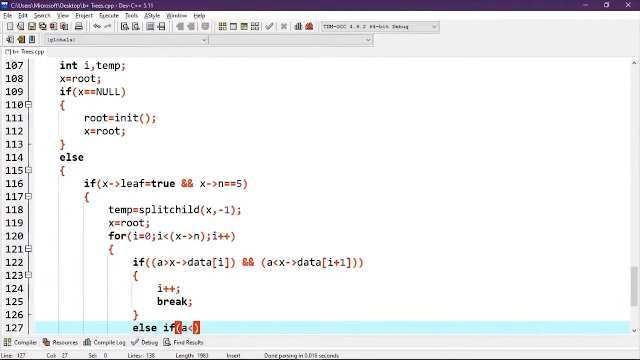Collapse the else block at line 115
640x360 pixels.
click(x=28, y=170)
